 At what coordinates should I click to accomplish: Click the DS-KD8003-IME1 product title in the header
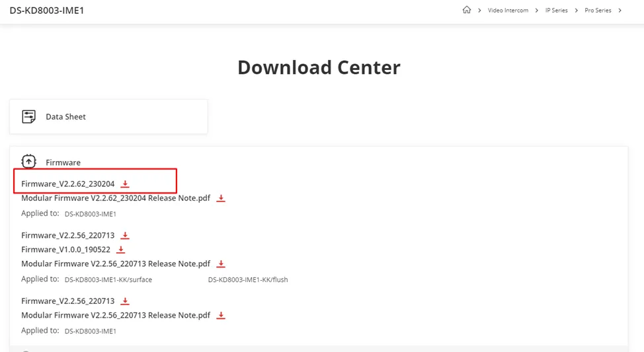[x=47, y=11]
